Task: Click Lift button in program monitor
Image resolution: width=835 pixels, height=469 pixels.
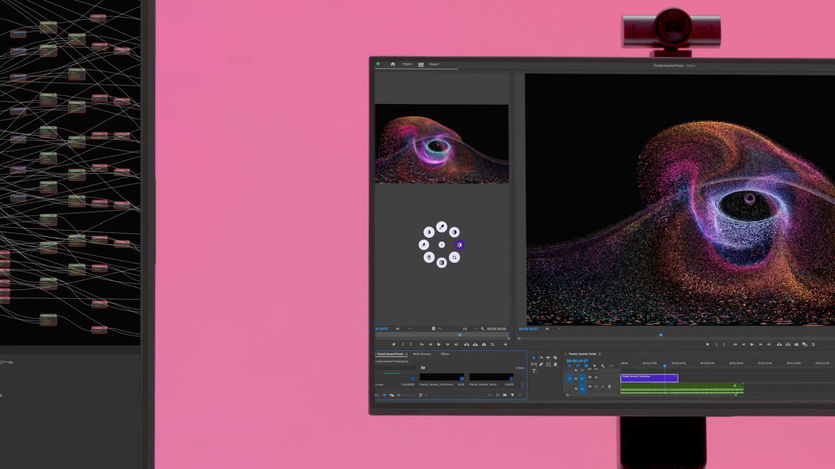Action: [779, 344]
